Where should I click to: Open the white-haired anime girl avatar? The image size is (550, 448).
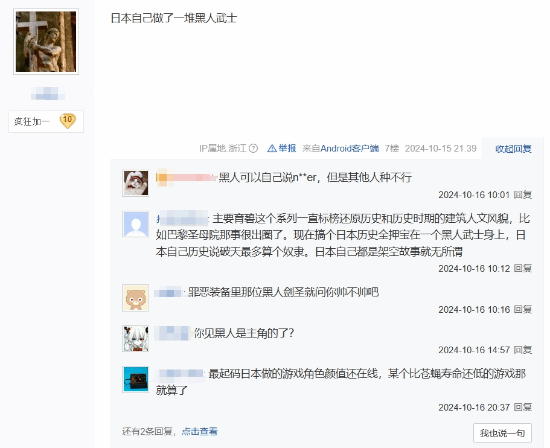point(136,339)
